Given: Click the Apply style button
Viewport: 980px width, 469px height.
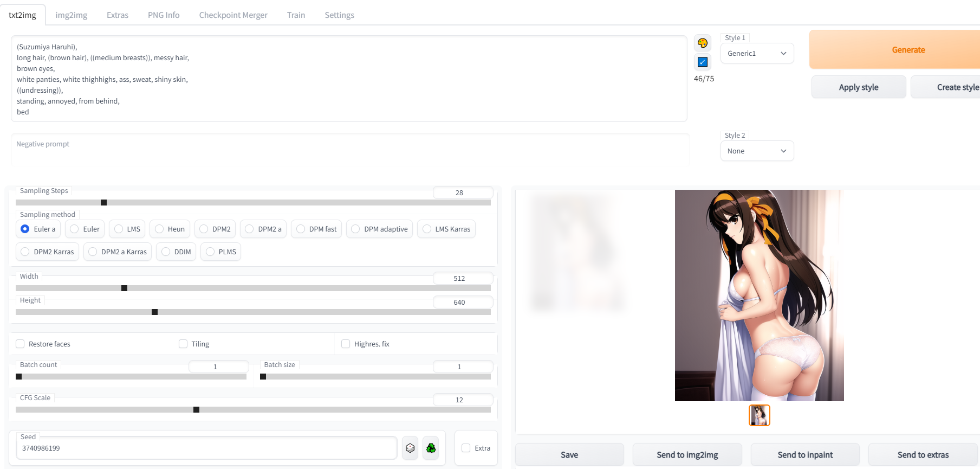Looking at the screenshot, I should [x=859, y=87].
